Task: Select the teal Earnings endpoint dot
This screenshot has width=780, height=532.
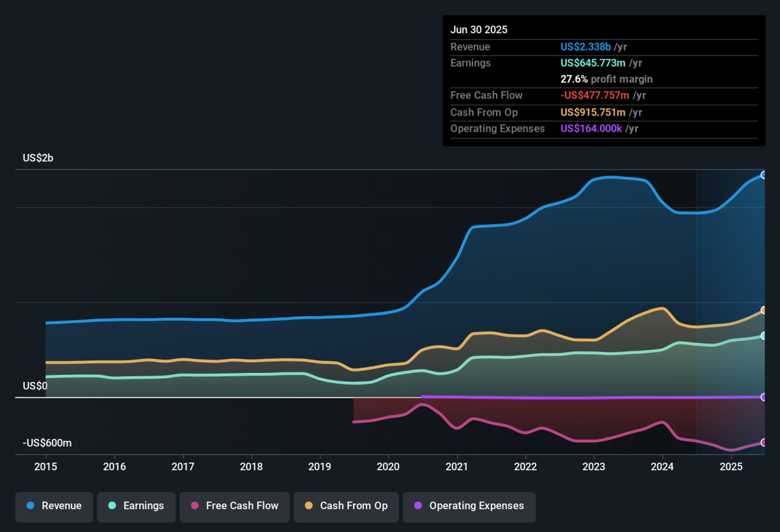Action: click(x=764, y=336)
